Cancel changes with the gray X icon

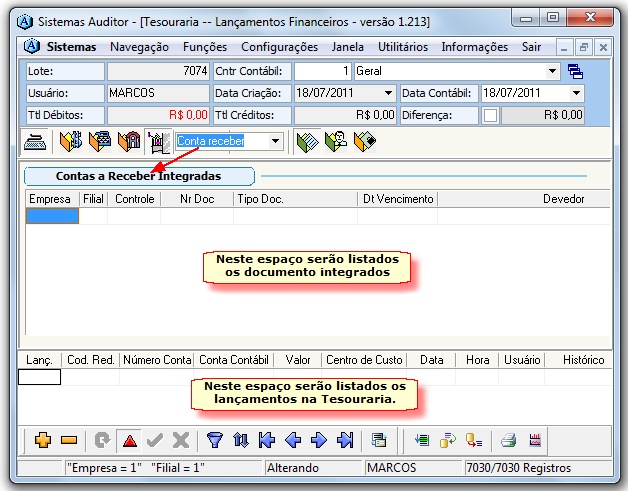[x=181, y=440]
